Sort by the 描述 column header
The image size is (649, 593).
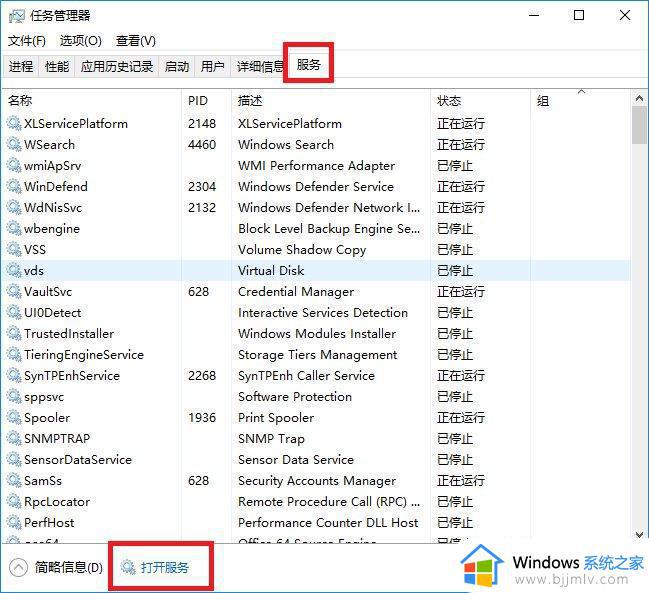coord(331,101)
